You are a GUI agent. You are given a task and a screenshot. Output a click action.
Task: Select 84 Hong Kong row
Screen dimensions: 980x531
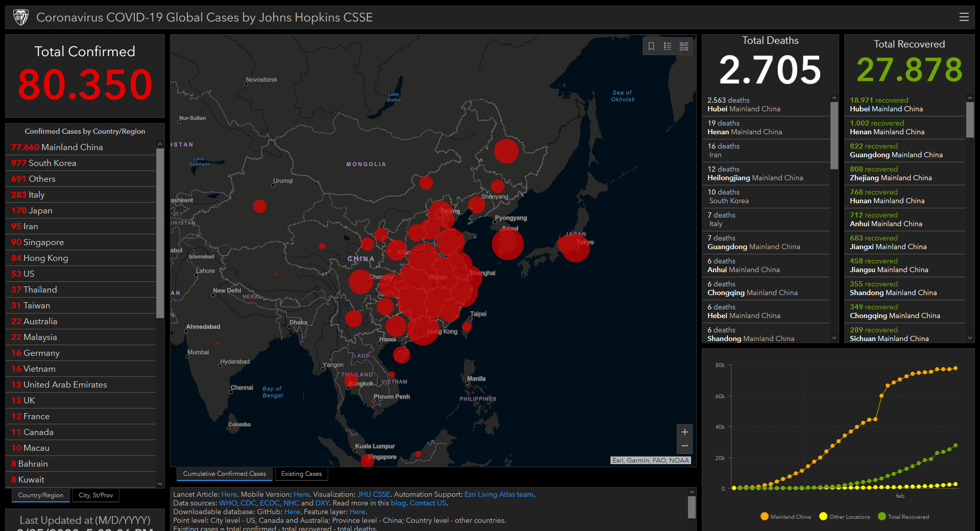click(81, 258)
